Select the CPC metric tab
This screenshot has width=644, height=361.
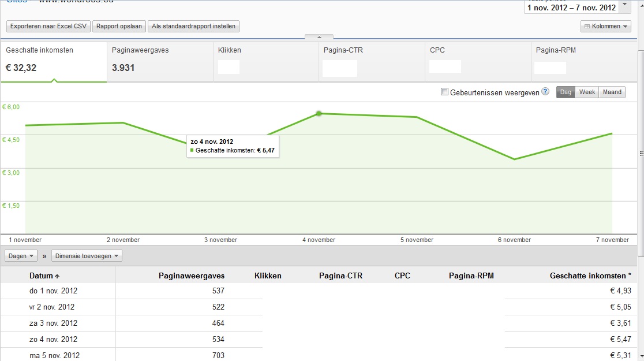pyautogui.click(x=478, y=62)
